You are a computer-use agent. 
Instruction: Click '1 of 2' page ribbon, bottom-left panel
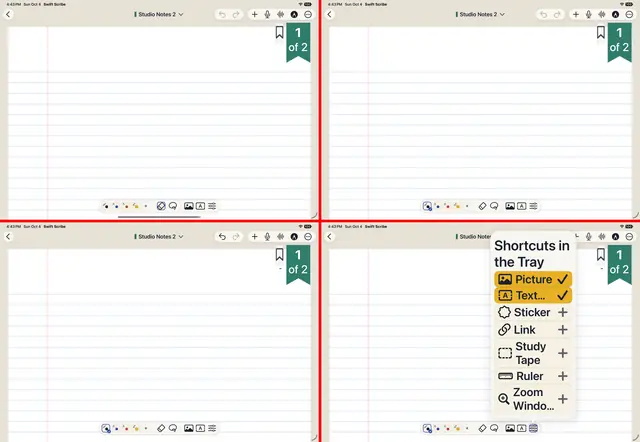[x=298, y=264]
